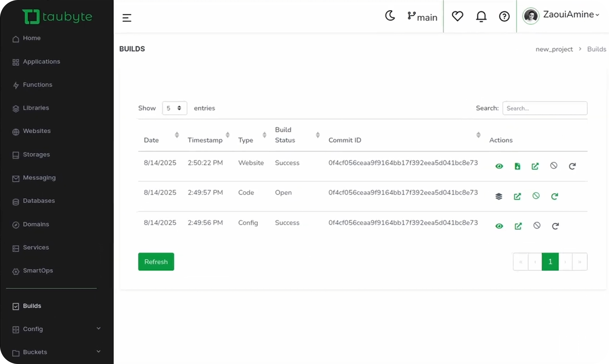Preview the Website build with the eye icon
This screenshot has width=609, height=364.
point(499,166)
